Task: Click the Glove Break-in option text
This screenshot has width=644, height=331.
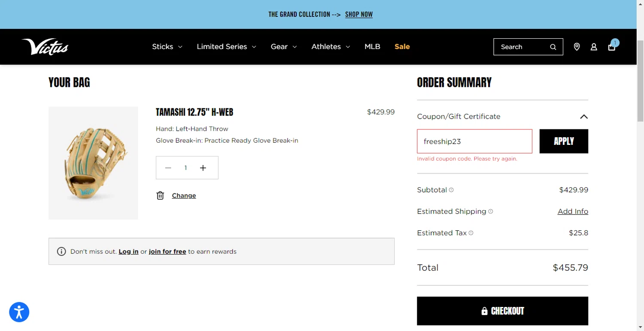Action: point(227,141)
